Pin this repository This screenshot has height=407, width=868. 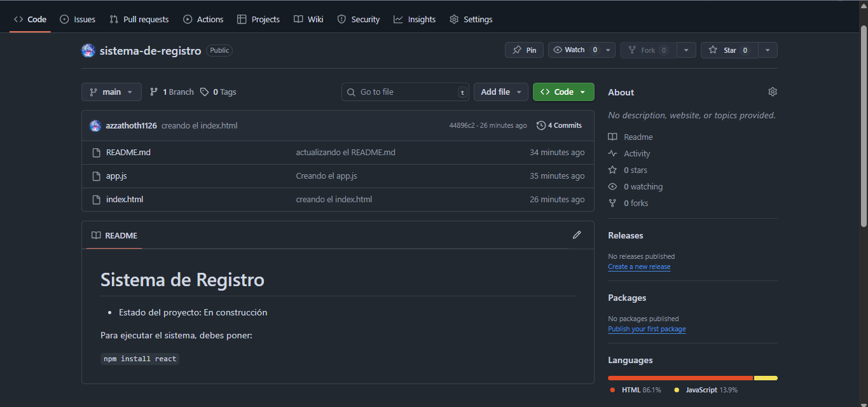click(524, 50)
